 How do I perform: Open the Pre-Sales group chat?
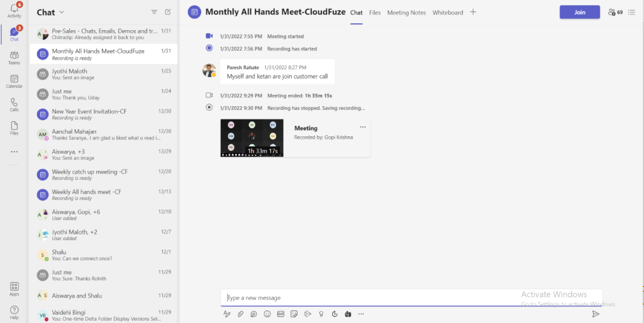tap(104, 34)
